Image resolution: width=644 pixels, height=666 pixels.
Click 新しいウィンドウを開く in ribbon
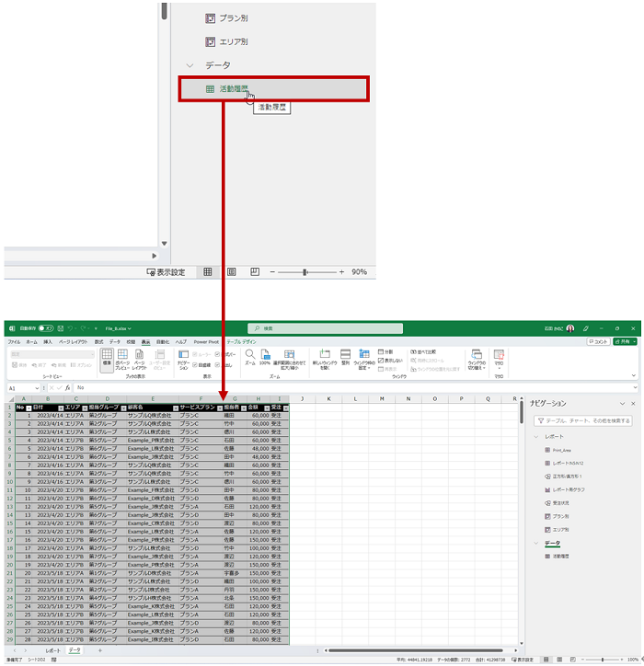click(321, 359)
